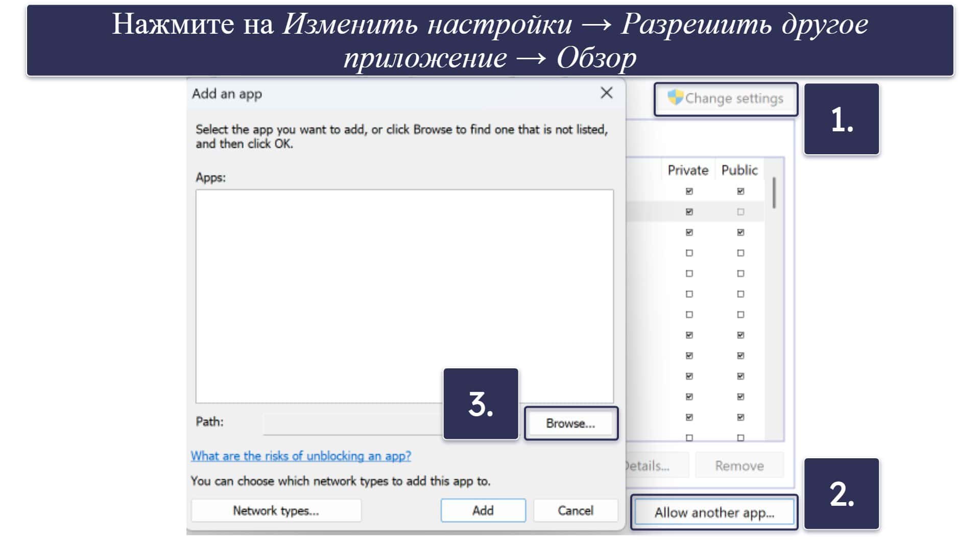Viewport: 980px width, 540px height.
Task: Click Allow another app... button
Action: [x=714, y=512]
